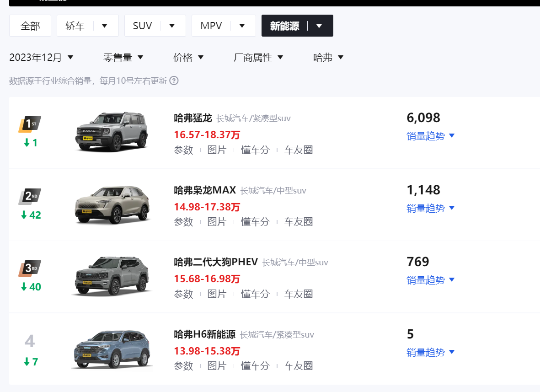This screenshot has height=392, width=540.
Task: Switch to the SUV category tab
Action: pos(142,26)
